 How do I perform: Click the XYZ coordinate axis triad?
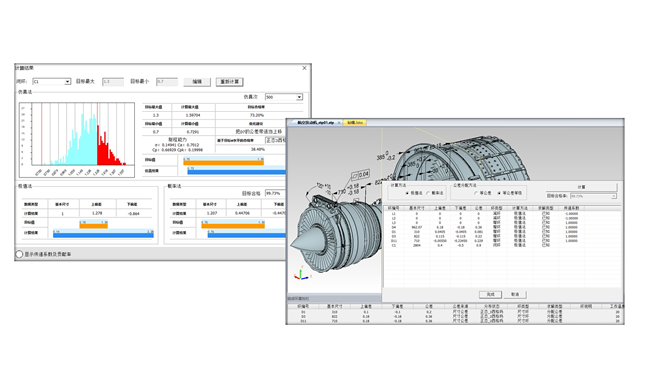pos(301,275)
